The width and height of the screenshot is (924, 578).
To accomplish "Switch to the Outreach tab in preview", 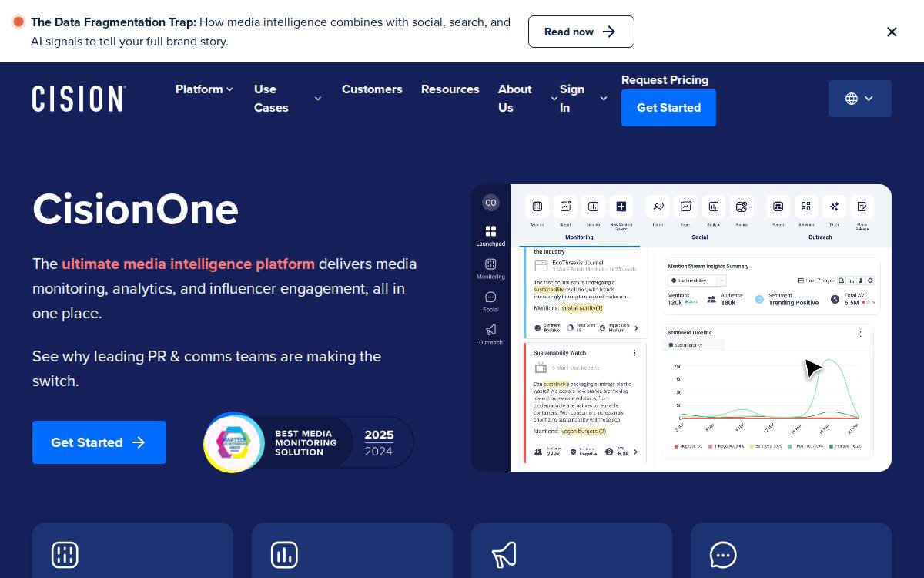I will pos(820,237).
